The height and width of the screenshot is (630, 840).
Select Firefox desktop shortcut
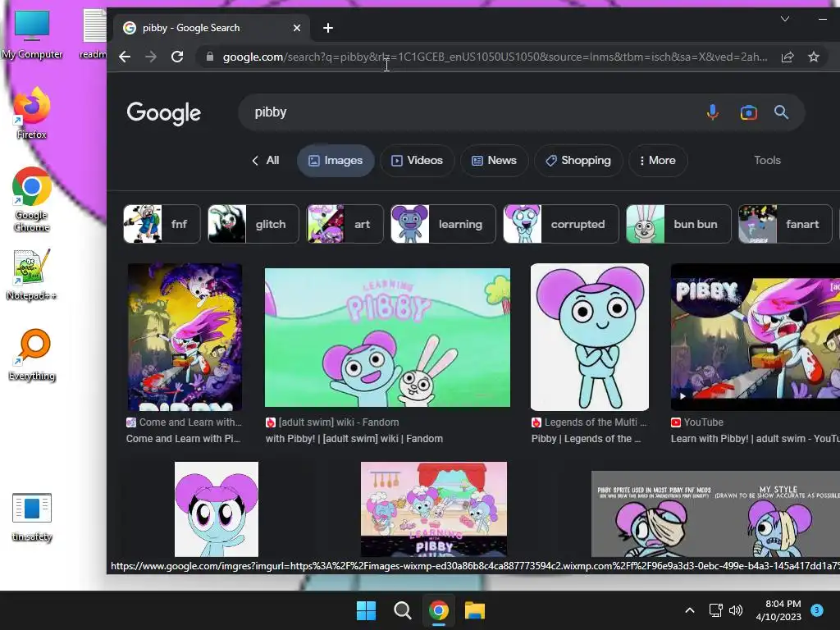click(x=32, y=113)
